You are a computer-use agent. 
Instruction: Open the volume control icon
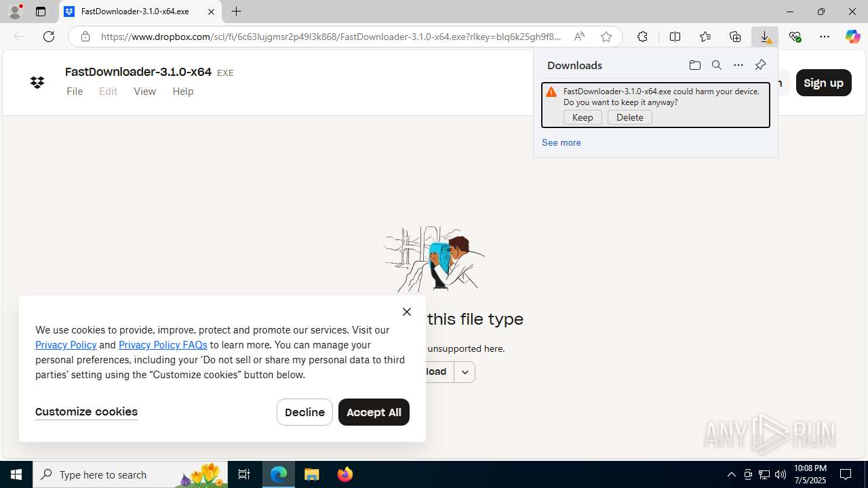(x=781, y=474)
